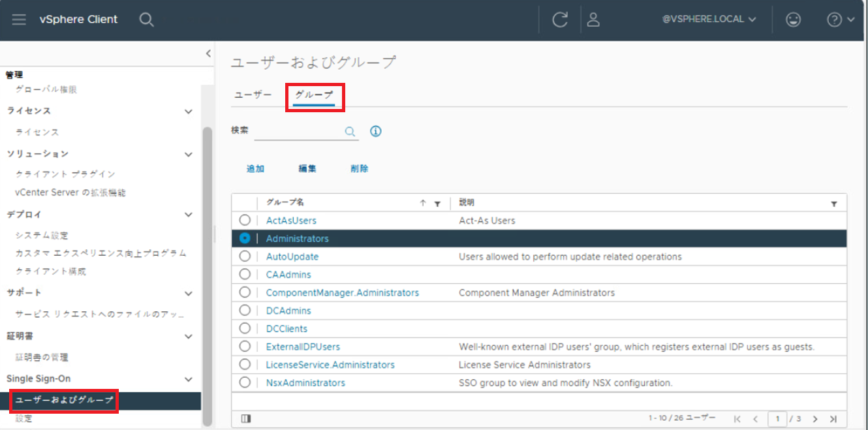Filter the group name column
Screen dimensions: 868x430
pyautogui.click(x=437, y=204)
